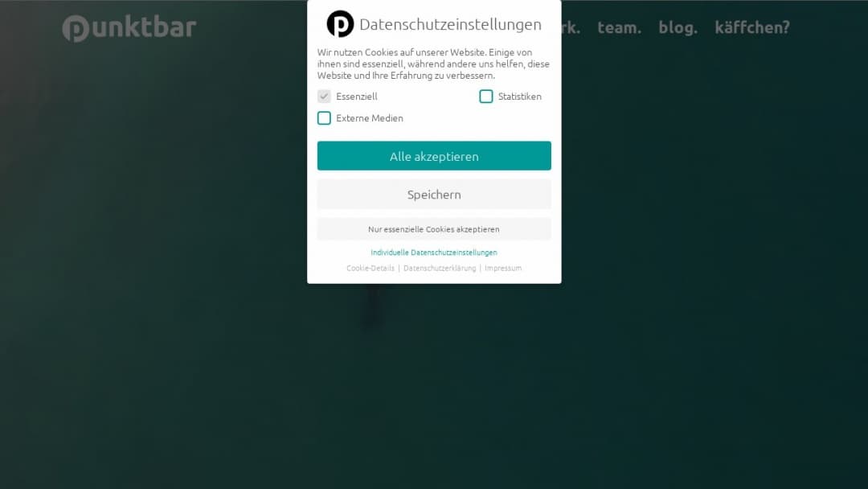Viewport: 868px width, 489px height.
Task: Click the circular p icon in the dialog
Action: click(339, 24)
